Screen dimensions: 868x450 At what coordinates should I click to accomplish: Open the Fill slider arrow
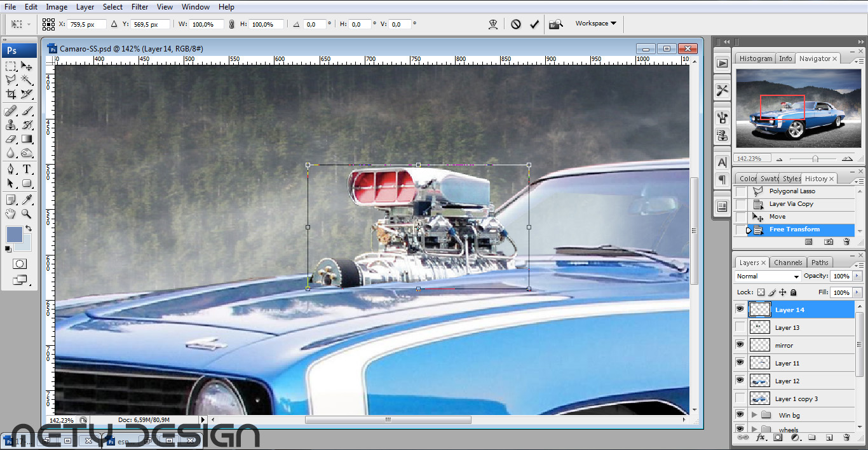(x=857, y=292)
